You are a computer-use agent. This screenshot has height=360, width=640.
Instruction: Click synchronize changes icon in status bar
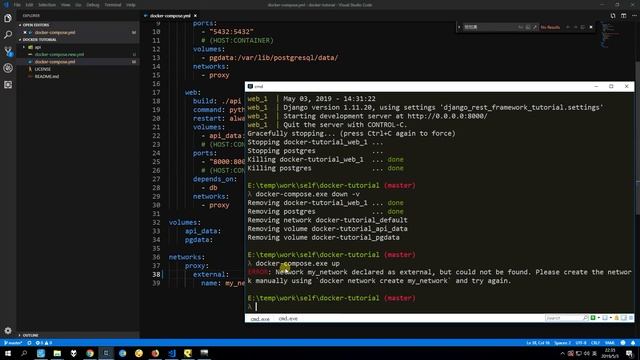tap(29, 343)
